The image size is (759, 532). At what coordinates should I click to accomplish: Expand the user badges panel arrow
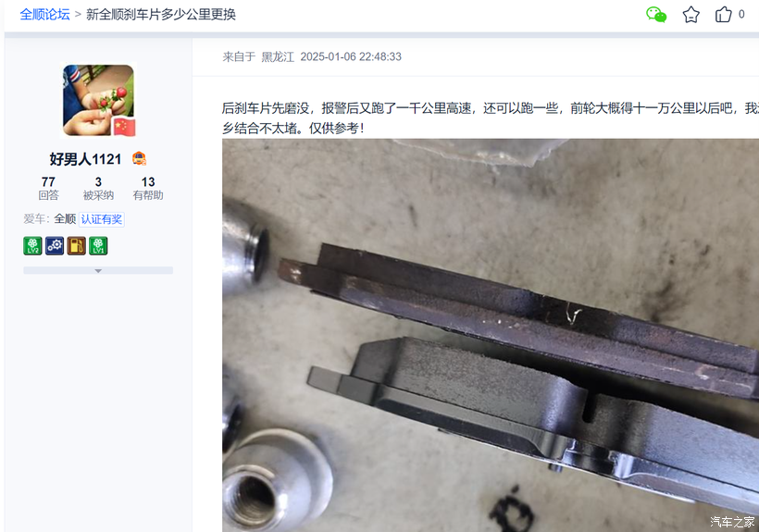click(x=98, y=270)
